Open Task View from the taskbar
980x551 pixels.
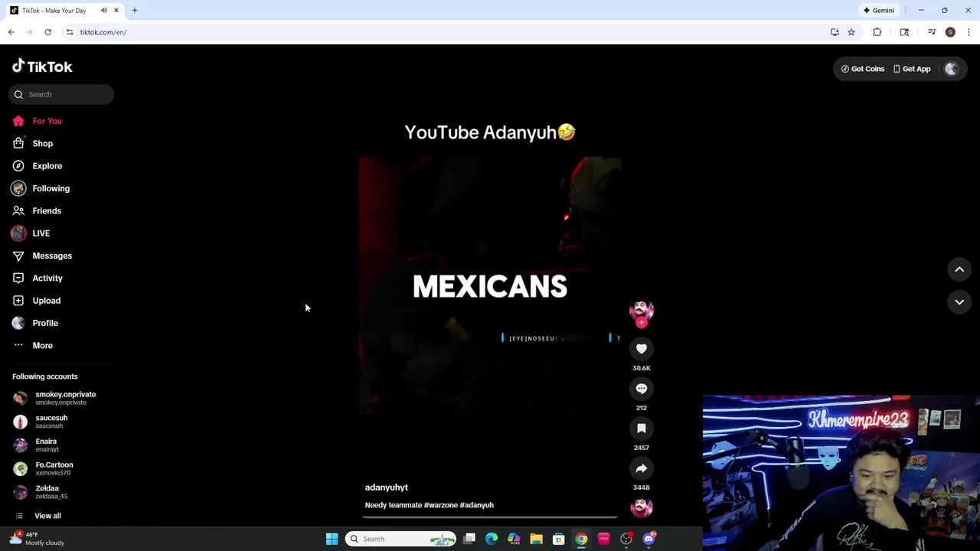(469, 539)
